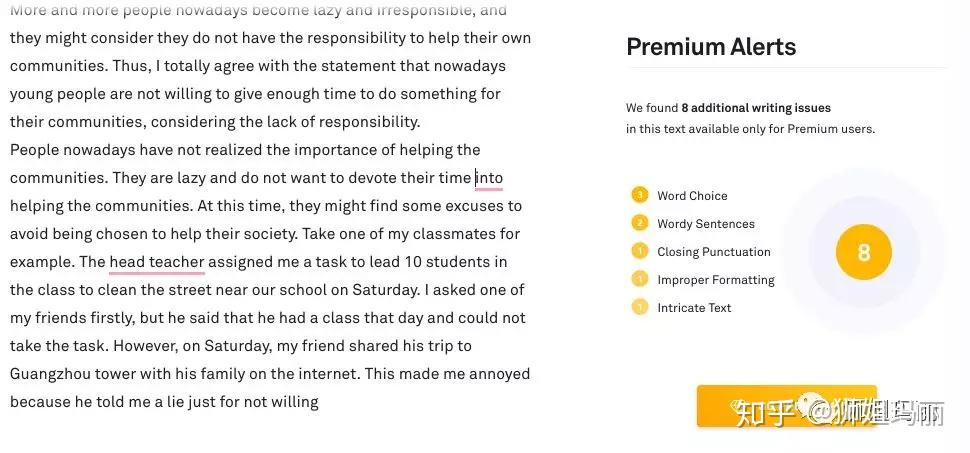Screen dimensions: 970x453
Task: Click the "8 additional writing issues" text
Action: (x=756, y=108)
